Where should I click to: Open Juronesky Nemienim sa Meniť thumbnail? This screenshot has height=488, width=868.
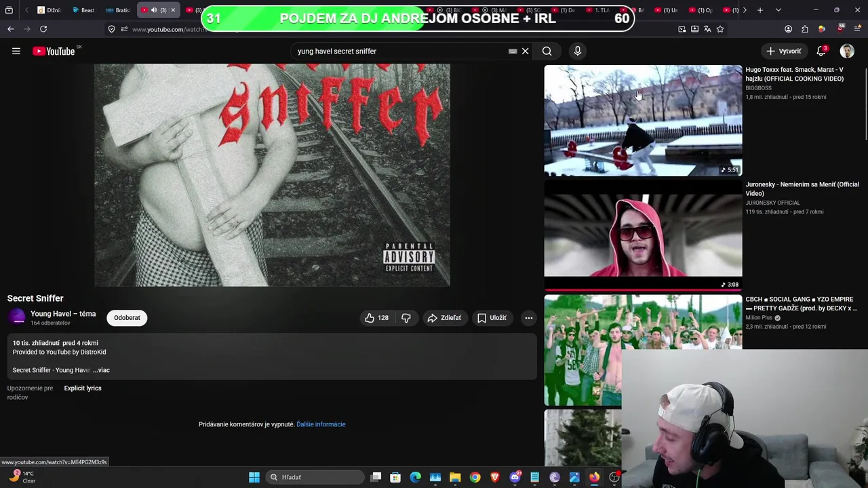tap(643, 235)
